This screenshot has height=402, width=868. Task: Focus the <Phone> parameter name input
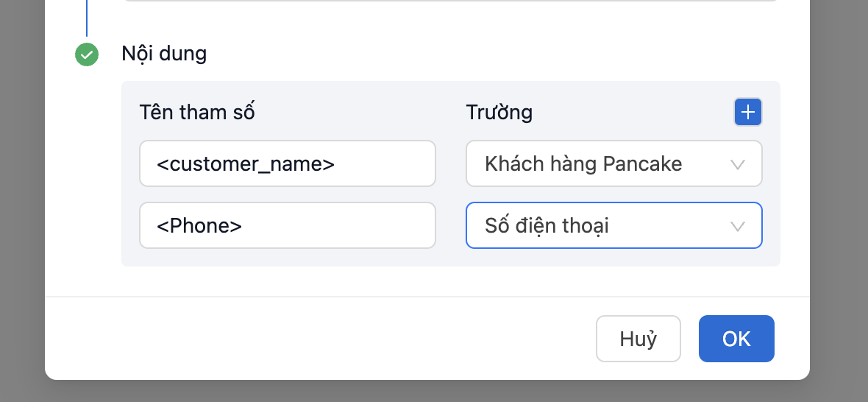pos(287,226)
